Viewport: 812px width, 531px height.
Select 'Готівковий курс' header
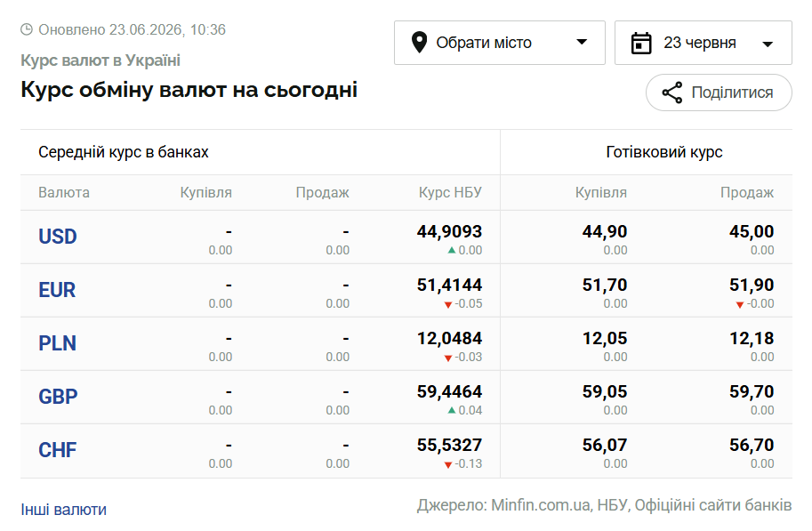point(663,152)
